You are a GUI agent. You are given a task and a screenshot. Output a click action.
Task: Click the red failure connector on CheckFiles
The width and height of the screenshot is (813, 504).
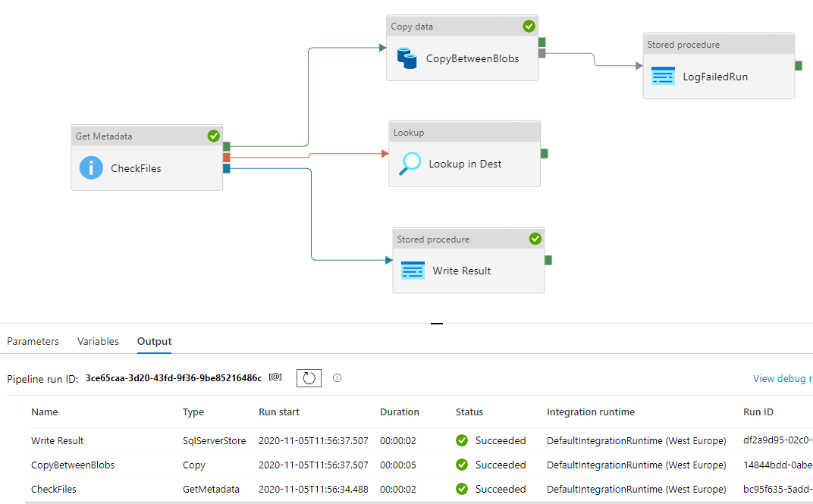[x=227, y=157]
